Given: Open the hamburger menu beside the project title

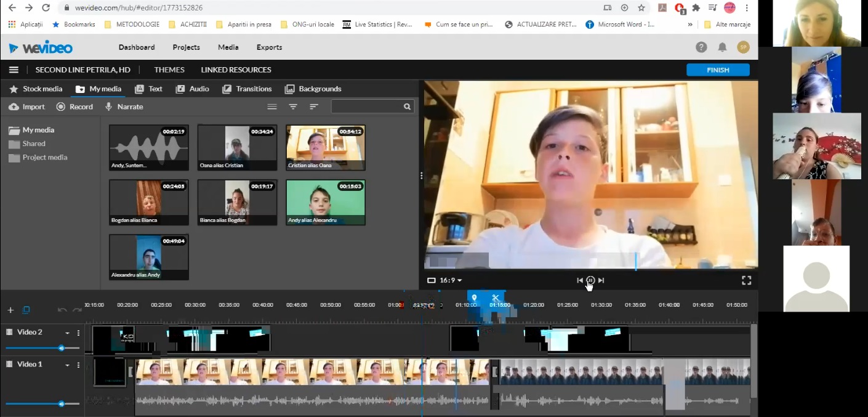Looking at the screenshot, I should coord(14,70).
